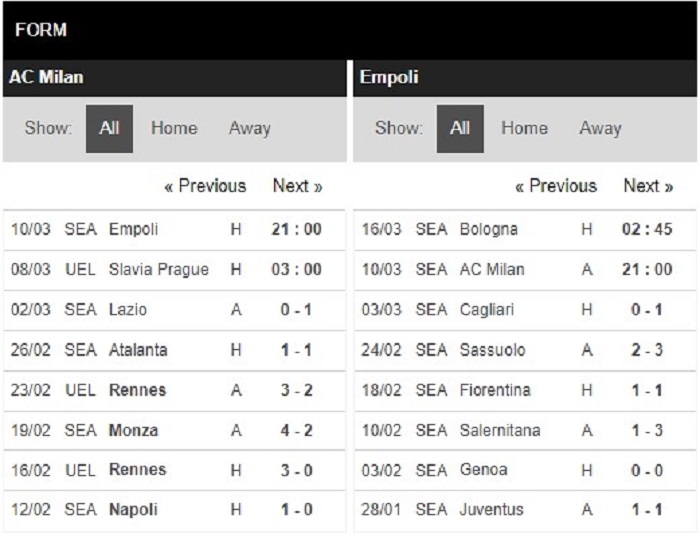Select the Monza 4 - 2 result
The width and height of the screenshot is (700, 534).
point(174,430)
